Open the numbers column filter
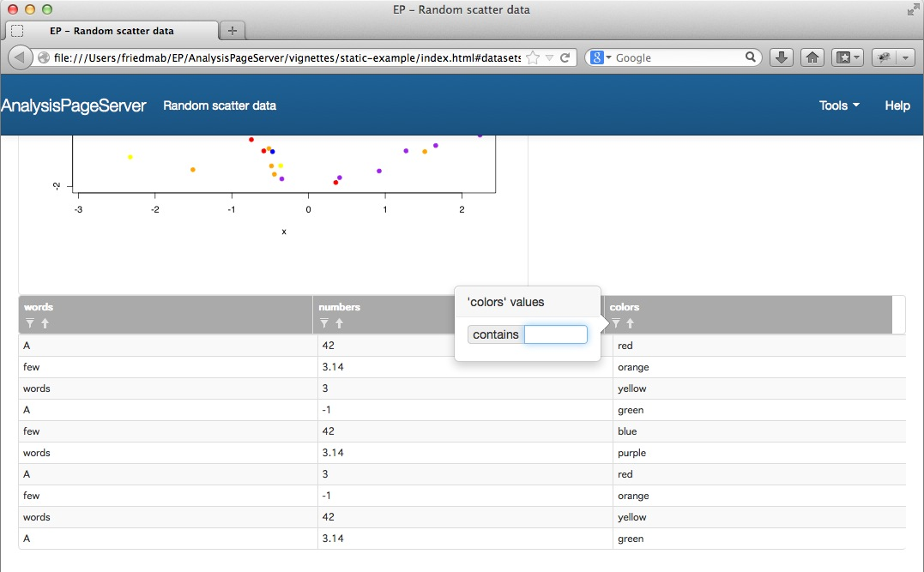The height and width of the screenshot is (572, 924). pyautogui.click(x=324, y=323)
